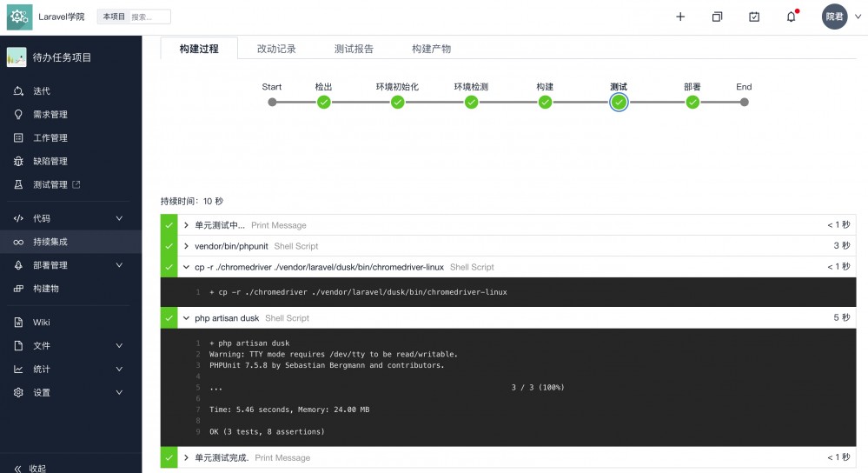
Task: Click the plus create icon in header
Action: [680, 17]
